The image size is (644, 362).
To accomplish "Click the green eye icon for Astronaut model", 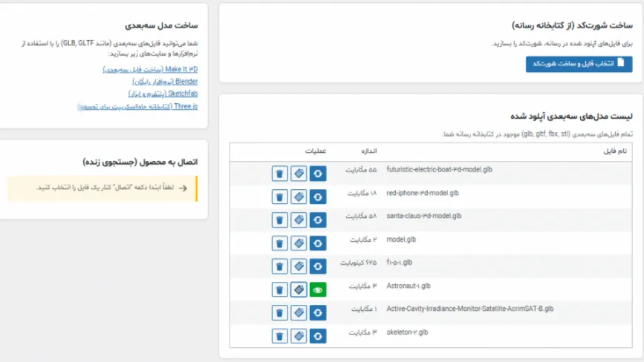I will point(317,290).
